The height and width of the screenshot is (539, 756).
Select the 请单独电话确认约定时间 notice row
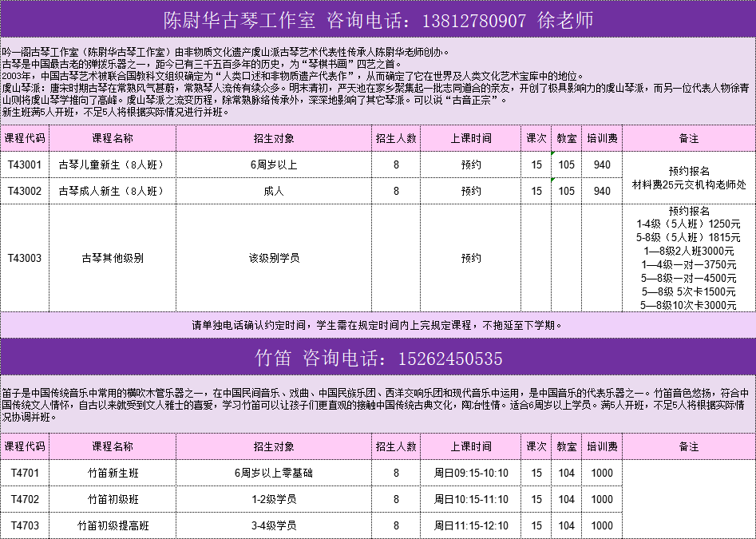(x=378, y=326)
